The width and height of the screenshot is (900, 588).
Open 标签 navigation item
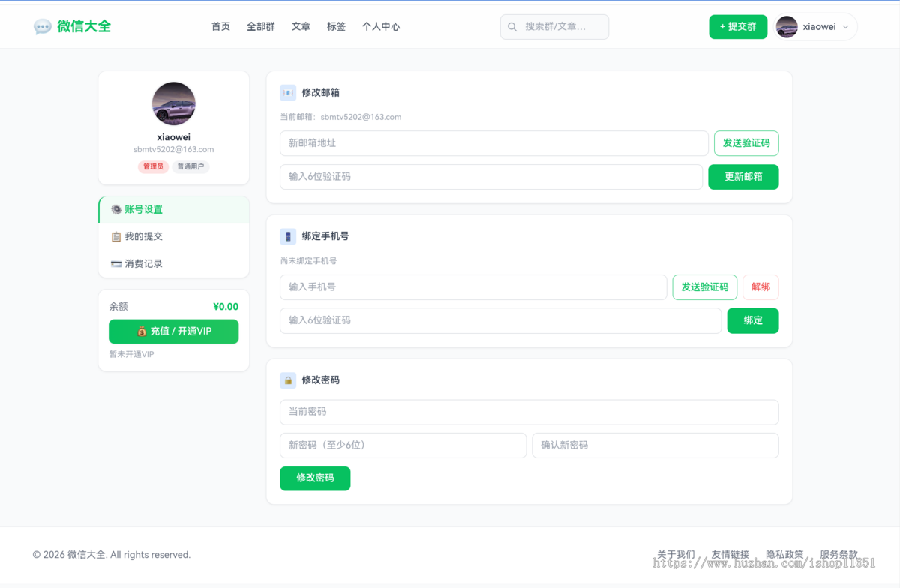pyautogui.click(x=337, y=26)
